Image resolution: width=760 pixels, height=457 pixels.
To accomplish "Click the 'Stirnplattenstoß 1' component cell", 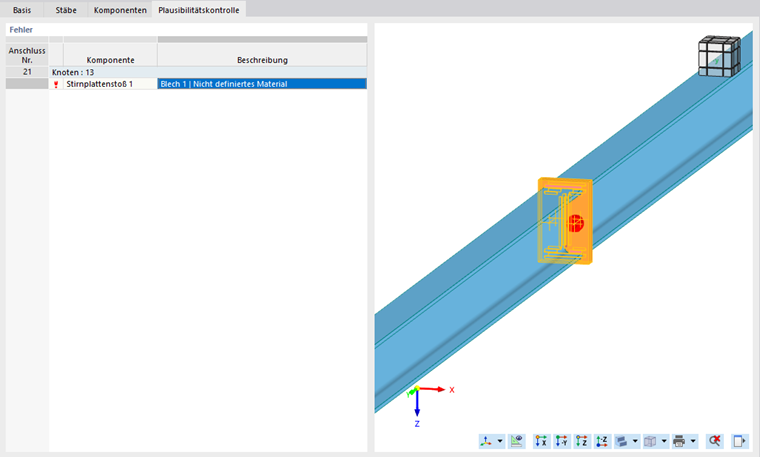I will tap(110, 84).
